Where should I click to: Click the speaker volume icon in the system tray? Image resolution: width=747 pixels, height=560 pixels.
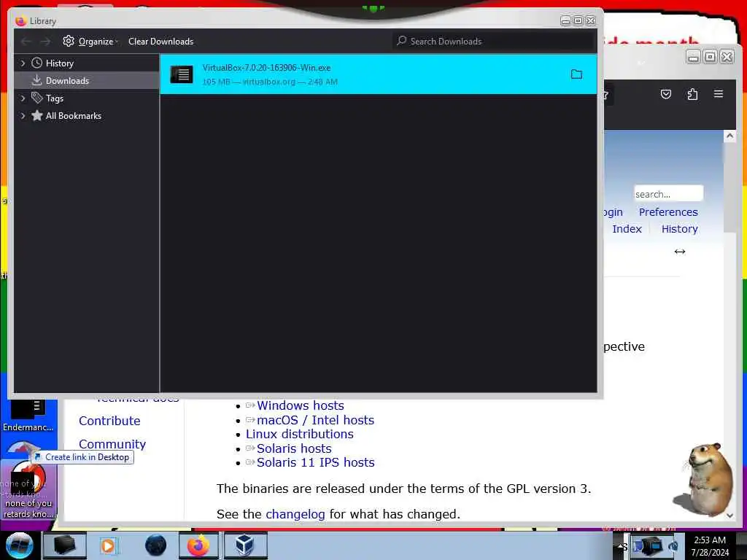673,546
